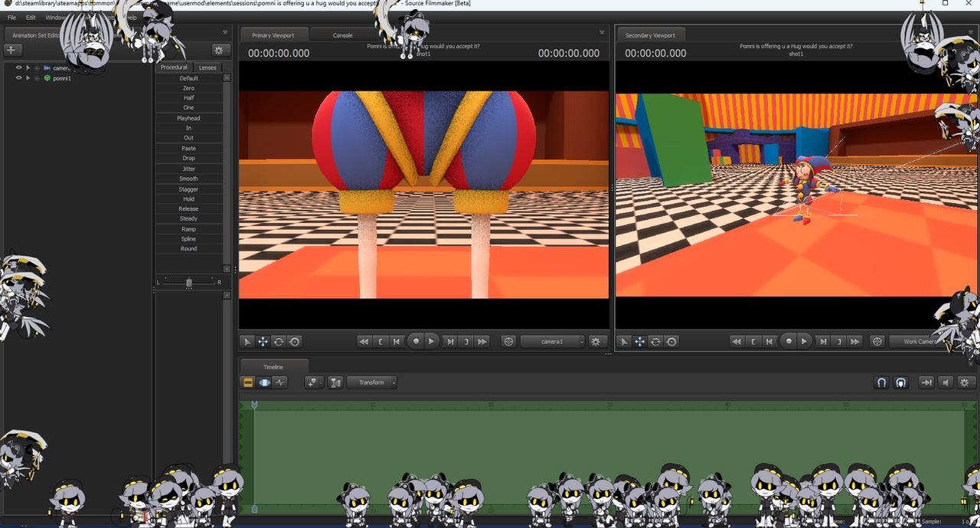980x528 pixels.
Task: Click the time selection preset icon
Action: tap(335, 382)
